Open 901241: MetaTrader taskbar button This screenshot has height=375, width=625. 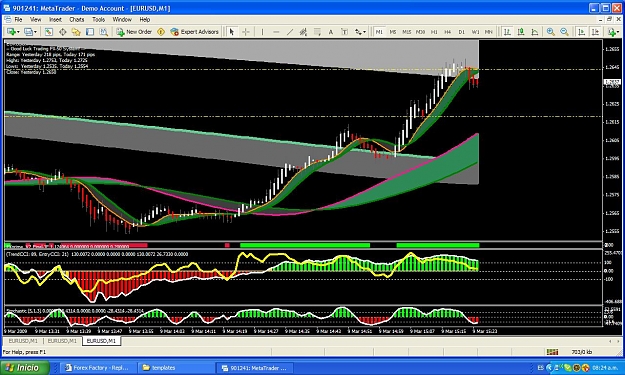tap(254, 368)
